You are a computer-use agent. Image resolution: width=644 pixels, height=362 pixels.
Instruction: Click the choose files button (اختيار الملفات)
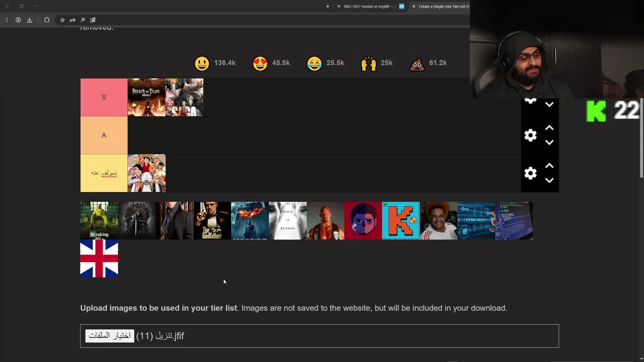click(110, 336)
